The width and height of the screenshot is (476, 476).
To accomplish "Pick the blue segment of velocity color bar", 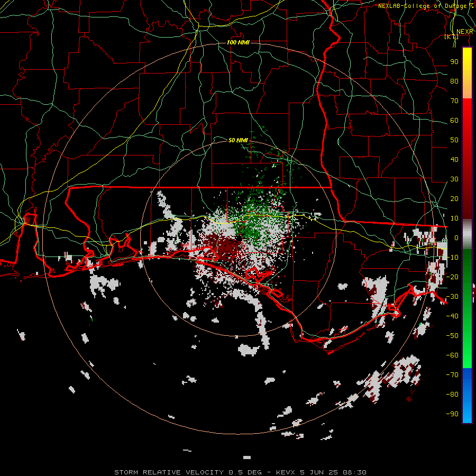I will click(x=467, y=395).
